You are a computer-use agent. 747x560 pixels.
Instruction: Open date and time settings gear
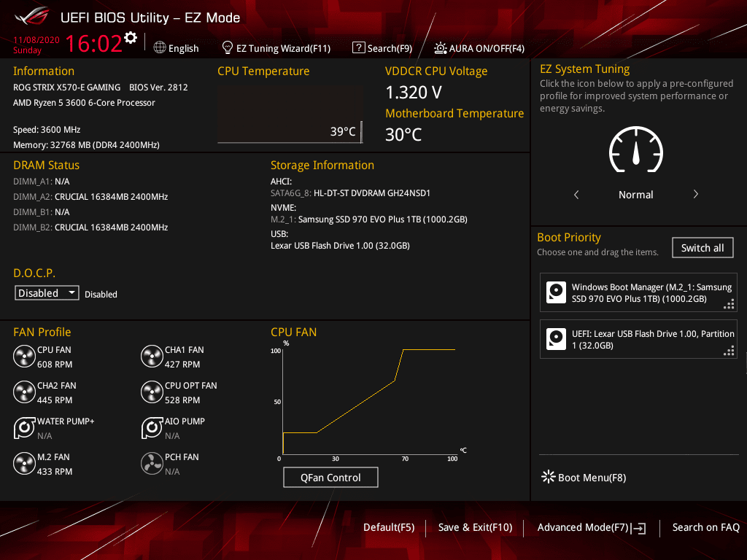click(x=131, y=38)
